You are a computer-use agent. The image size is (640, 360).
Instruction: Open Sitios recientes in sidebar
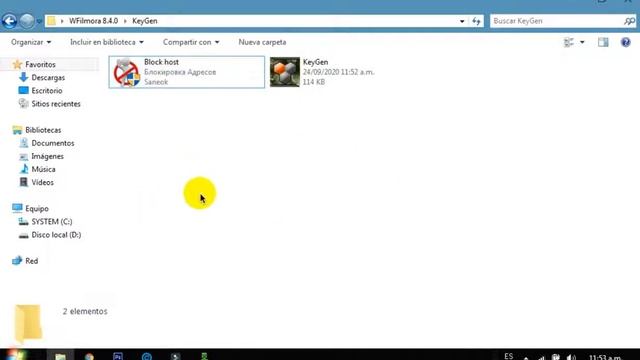[56, 104]
